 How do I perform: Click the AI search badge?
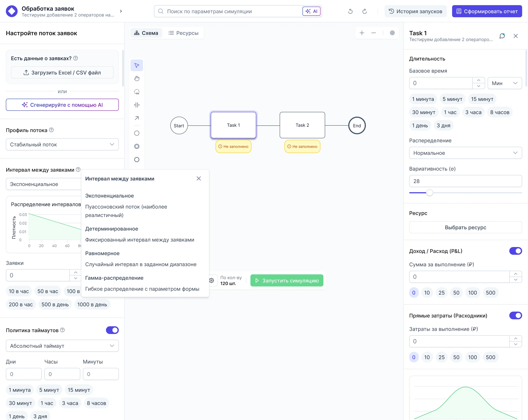311,11
